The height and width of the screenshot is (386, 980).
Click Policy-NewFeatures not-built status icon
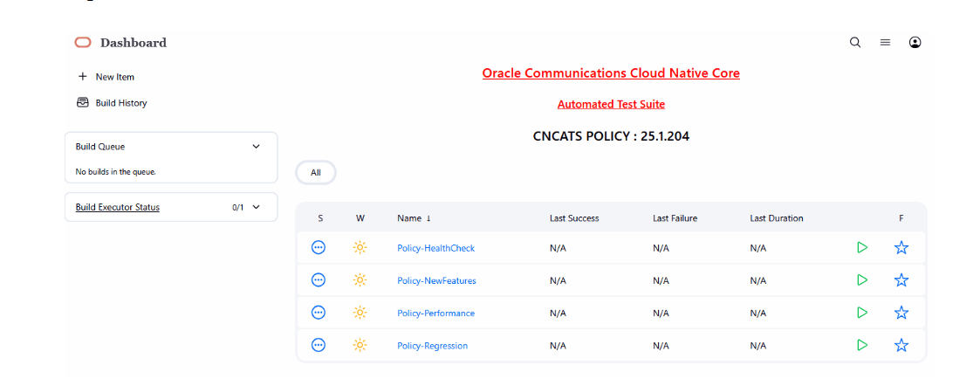[x=319, y=280]
